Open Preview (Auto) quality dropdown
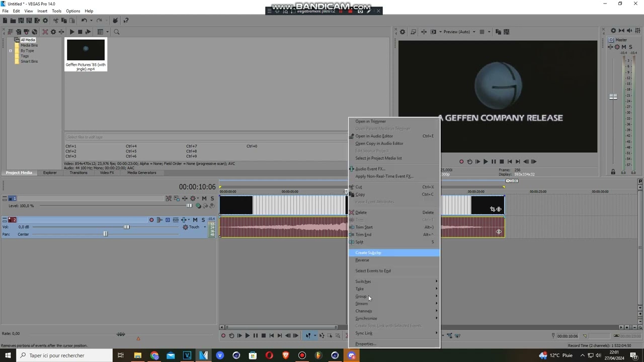The width and height of the screenshot is (644, 362). pyautogui.click(x=460, y=32)
